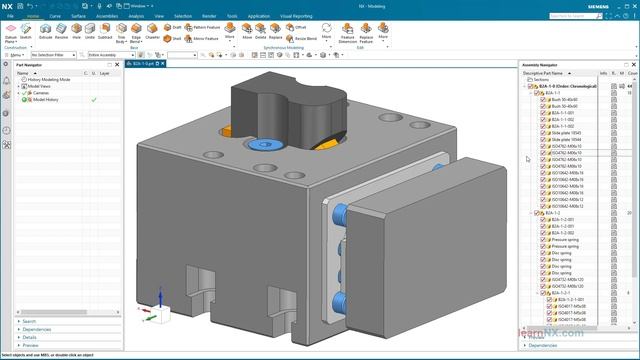Screen dimensions: 640x360
Task: Open the File menu
Action: (x=10, y=16)
